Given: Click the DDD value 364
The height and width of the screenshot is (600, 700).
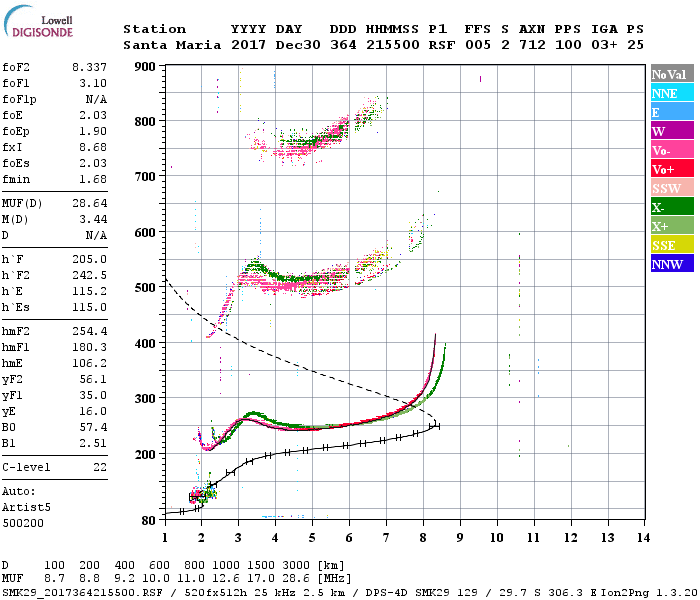Looking at the screenshot, I should (x=343, y=45).
